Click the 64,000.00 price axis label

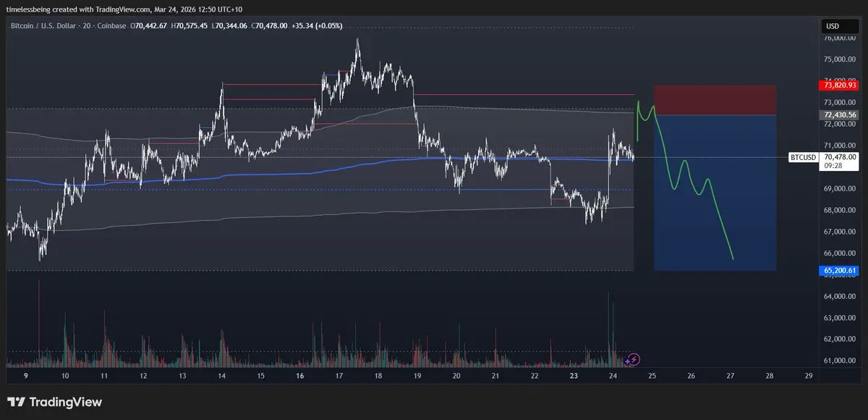pyautogui.click(x=840, y=296)
